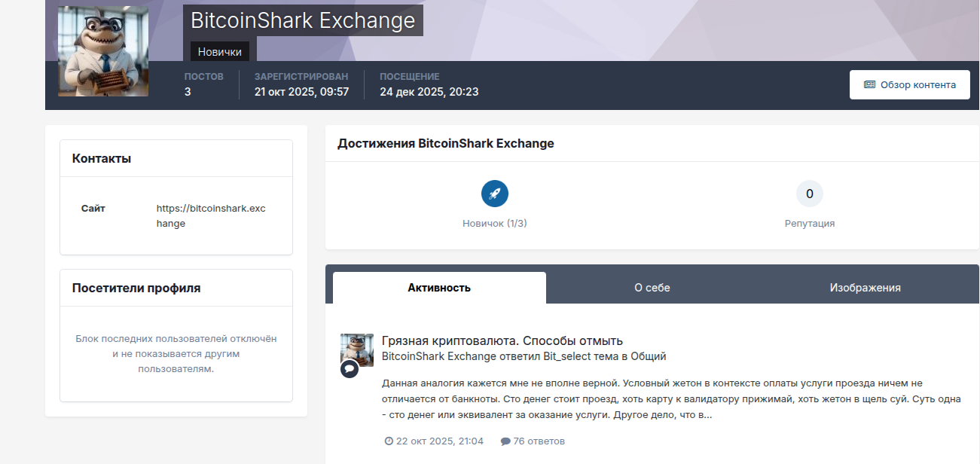Switch to the О себе tab

pyautogui.click(x=652, y=288)
